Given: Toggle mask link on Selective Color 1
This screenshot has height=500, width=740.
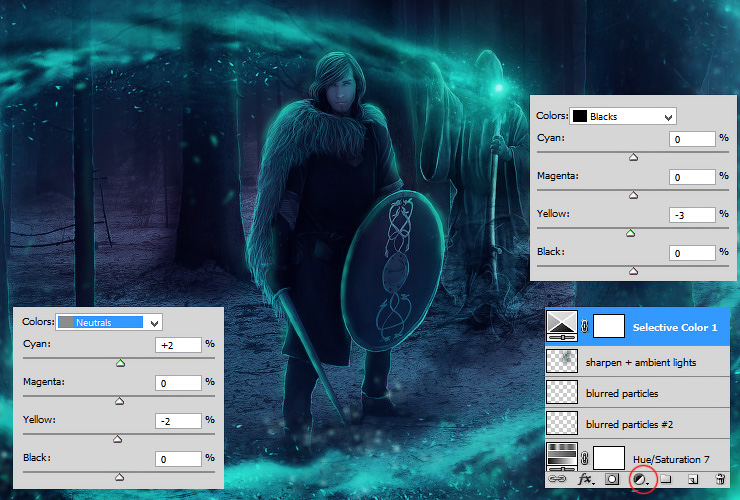Looking at the screenshot, I should [x=585, y=326].
